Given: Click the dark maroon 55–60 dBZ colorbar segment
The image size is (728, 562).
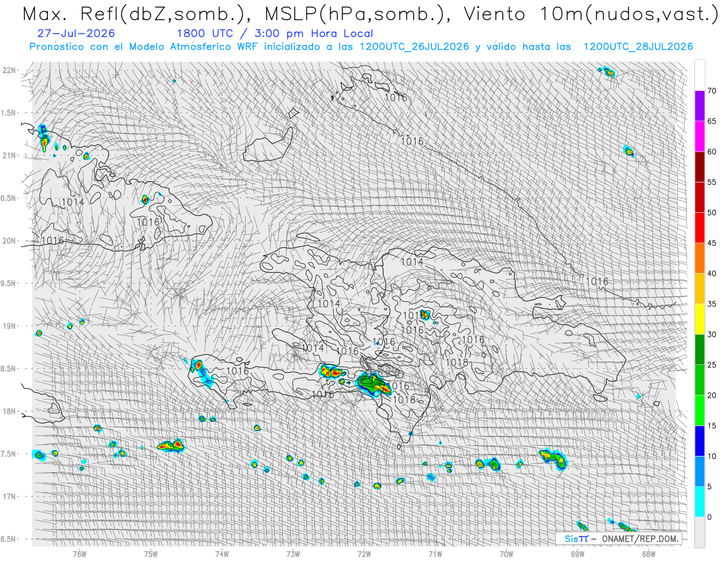Looking at the screenshot, I should [x=699, y=167].
